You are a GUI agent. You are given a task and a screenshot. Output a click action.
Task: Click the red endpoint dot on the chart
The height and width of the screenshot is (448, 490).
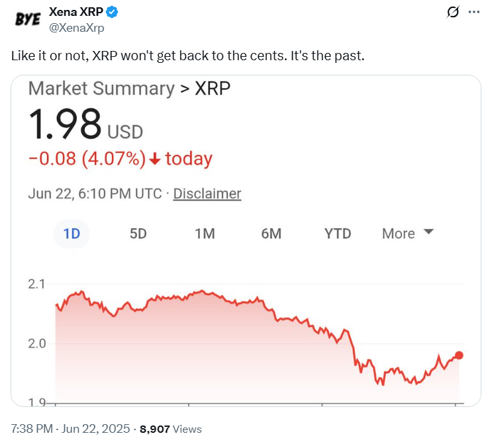(460, 355)
